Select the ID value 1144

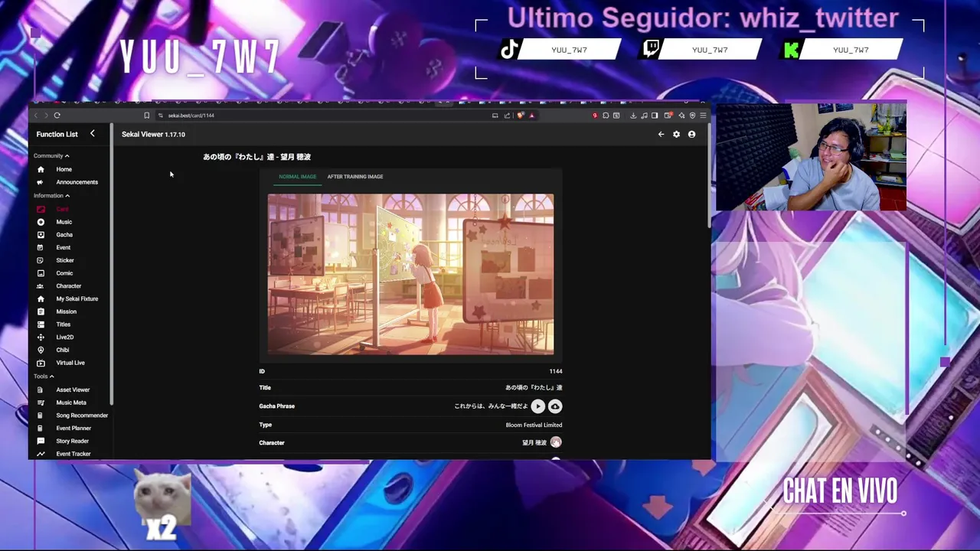(556, 371)
